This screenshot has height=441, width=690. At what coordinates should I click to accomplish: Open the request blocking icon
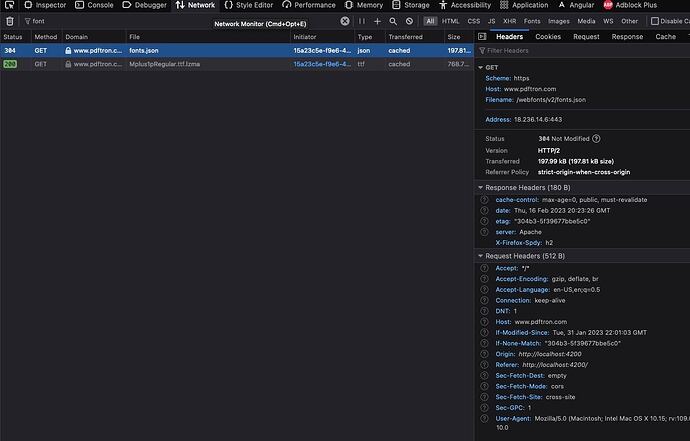coord(410,21)
